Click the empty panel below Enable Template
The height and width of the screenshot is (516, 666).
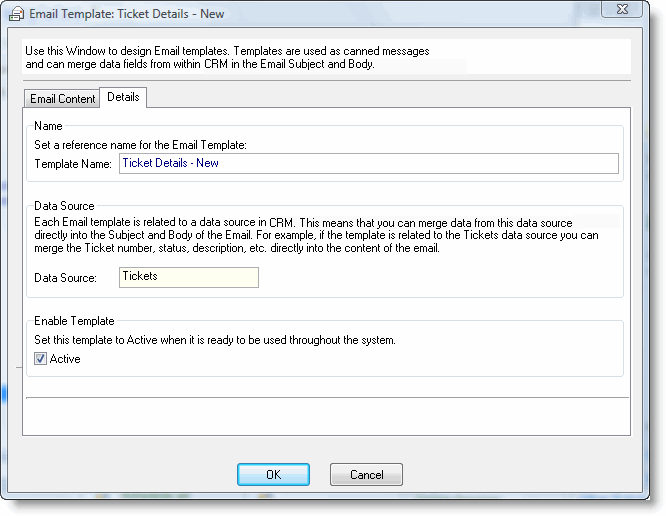[326, 416]
